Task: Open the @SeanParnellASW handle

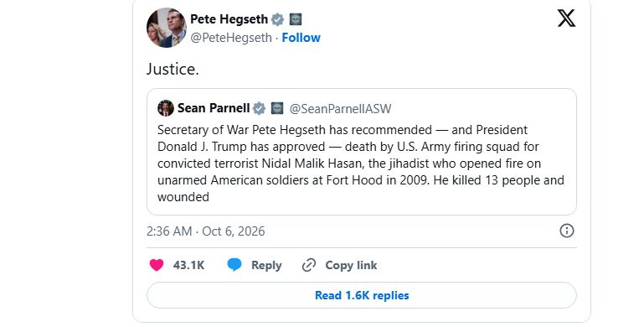Action: click(340, 109)
